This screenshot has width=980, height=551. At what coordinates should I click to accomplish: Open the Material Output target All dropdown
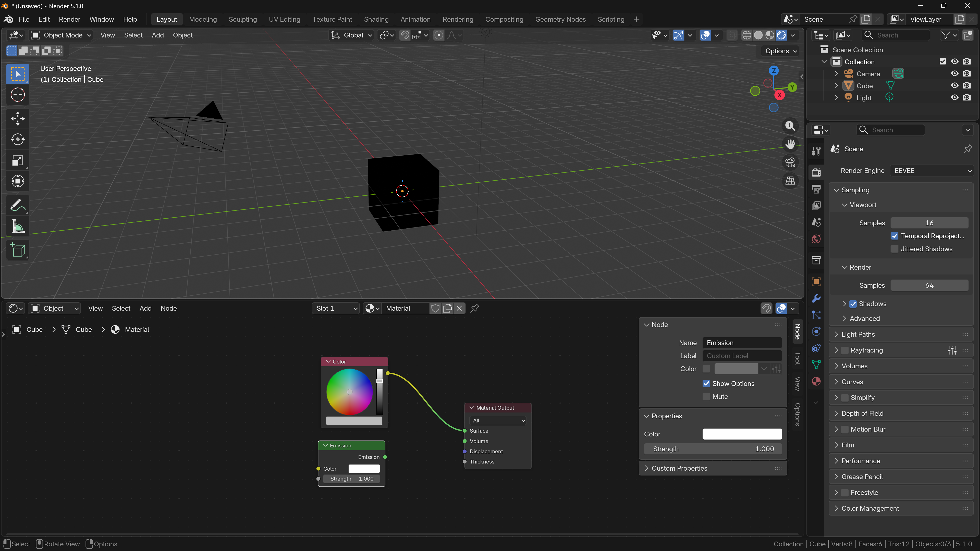pos(498,421)
